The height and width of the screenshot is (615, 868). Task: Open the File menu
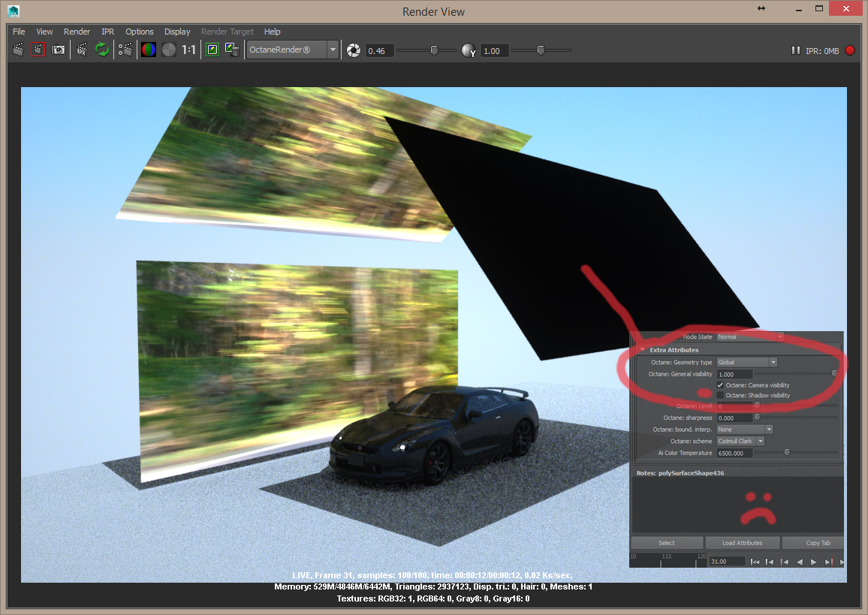(x=19, y=32)
